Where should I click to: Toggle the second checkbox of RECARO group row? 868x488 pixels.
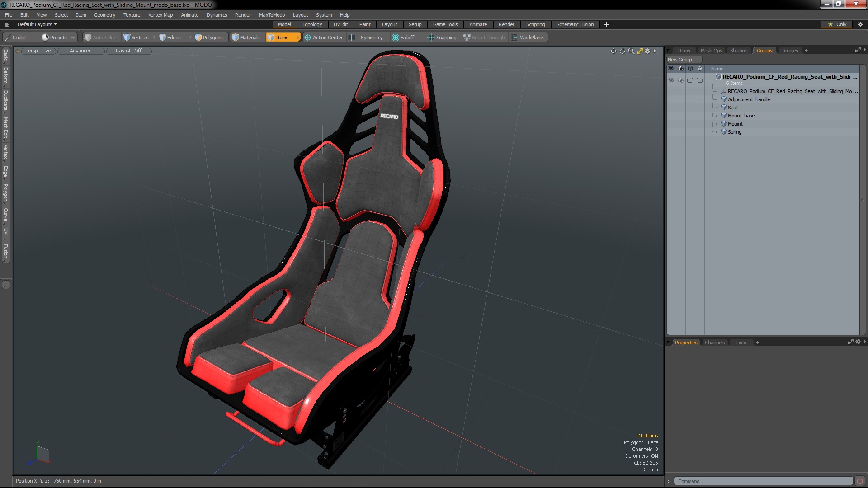tap(699, 80)
